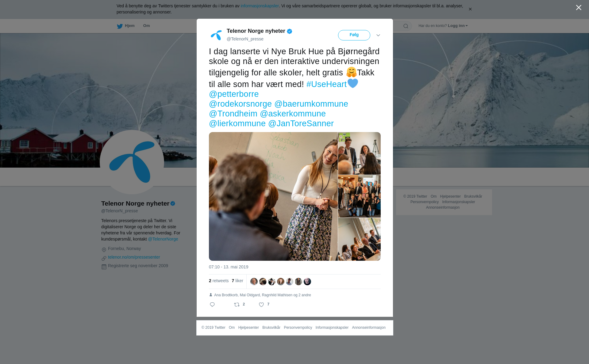Close the tweet overlay

pyautogui.click(x=579, y=8)
